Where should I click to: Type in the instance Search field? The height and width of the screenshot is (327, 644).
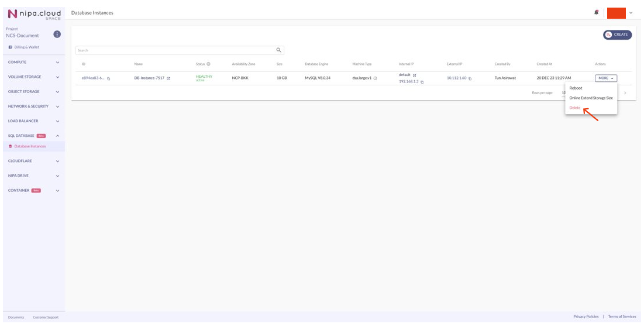pos(175,50)
